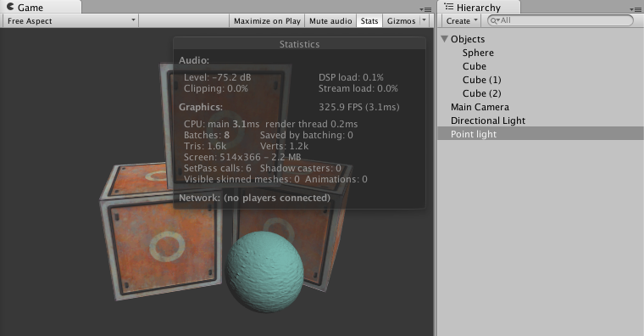The image size is (644, 336).
Task: Open the Gizmos dropdown arrow
Action: [x=425, y=20]
